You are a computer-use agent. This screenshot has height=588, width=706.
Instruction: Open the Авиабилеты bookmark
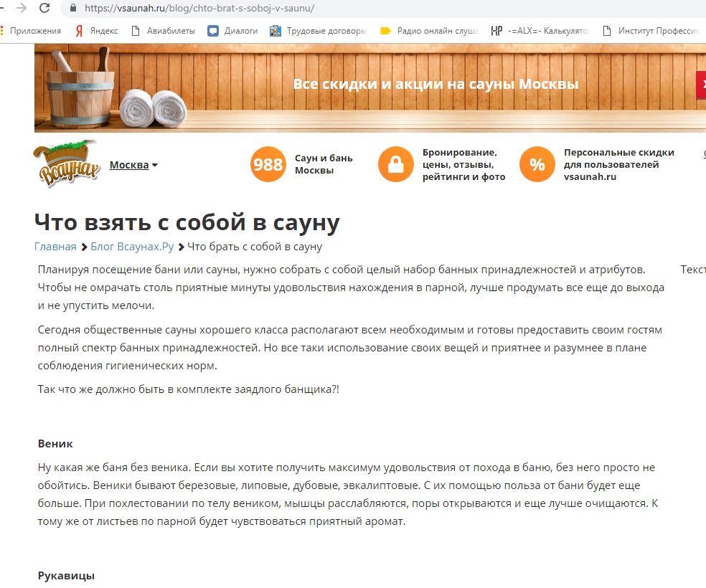pyautogui.click(x=163, y=31)
